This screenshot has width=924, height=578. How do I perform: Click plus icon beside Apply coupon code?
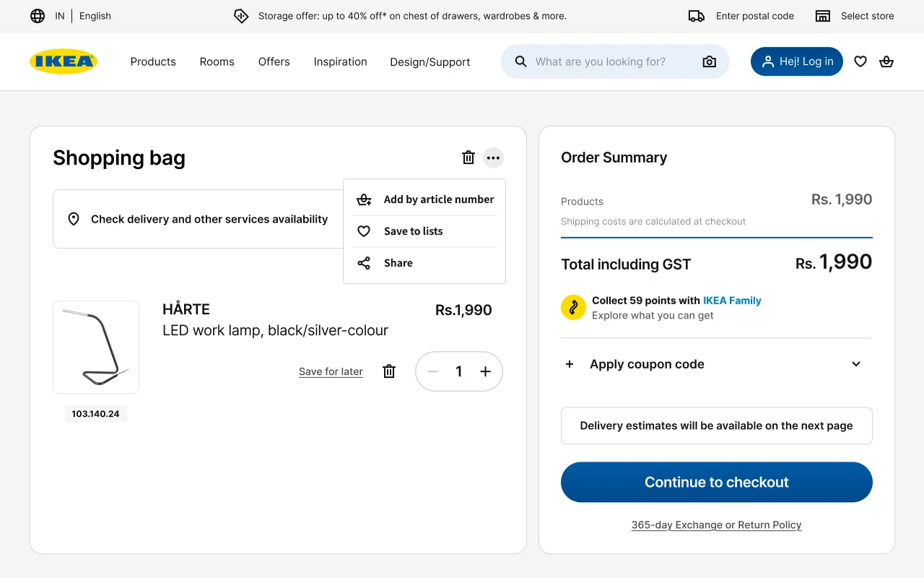(570, 364)
